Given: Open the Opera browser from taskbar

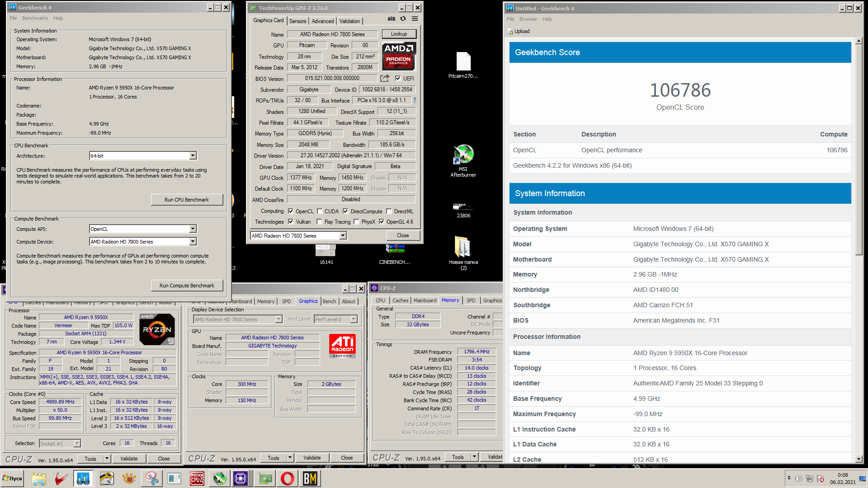Looking at the screenshot, I should click(x=288, y=479).
